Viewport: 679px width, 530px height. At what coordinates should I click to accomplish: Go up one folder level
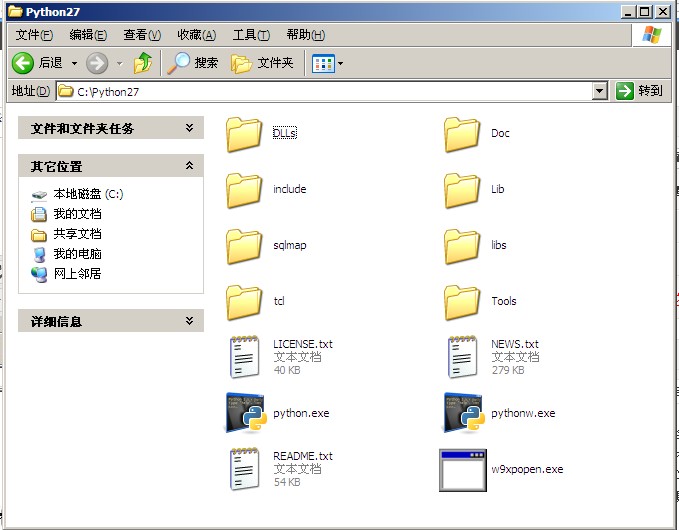(143, 63)
